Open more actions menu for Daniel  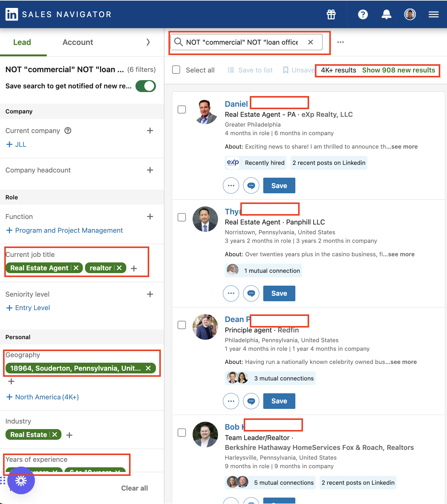pyautogui.click(x=231, y=186)
